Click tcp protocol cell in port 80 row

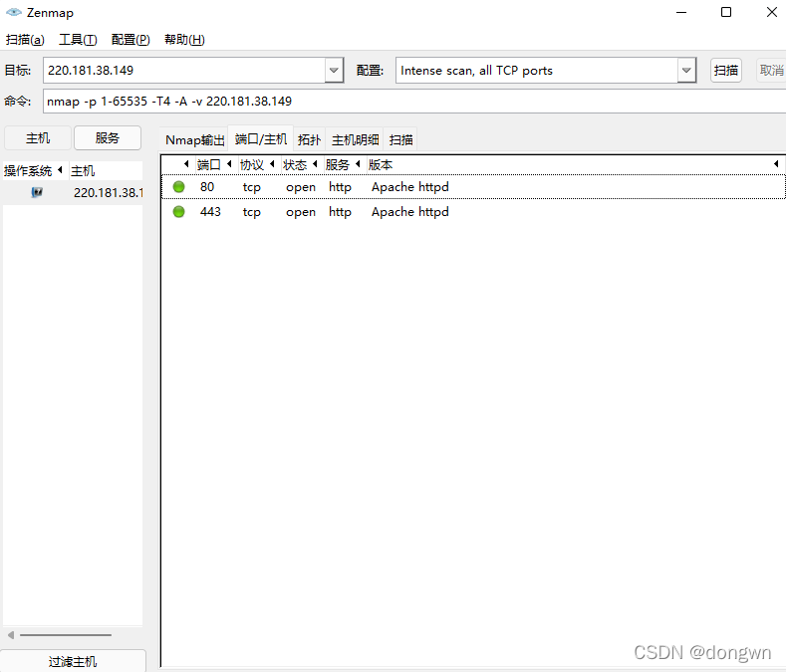[252, 187]
